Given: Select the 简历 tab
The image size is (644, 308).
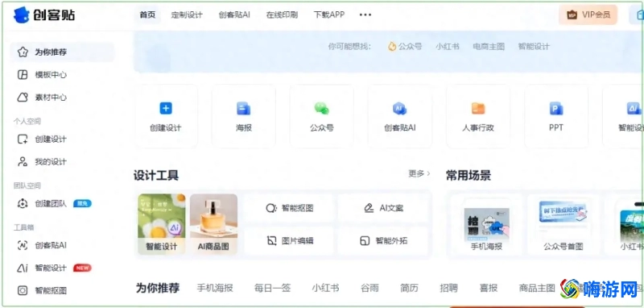Looking at the screenshot, I should [x=409, y=288].
